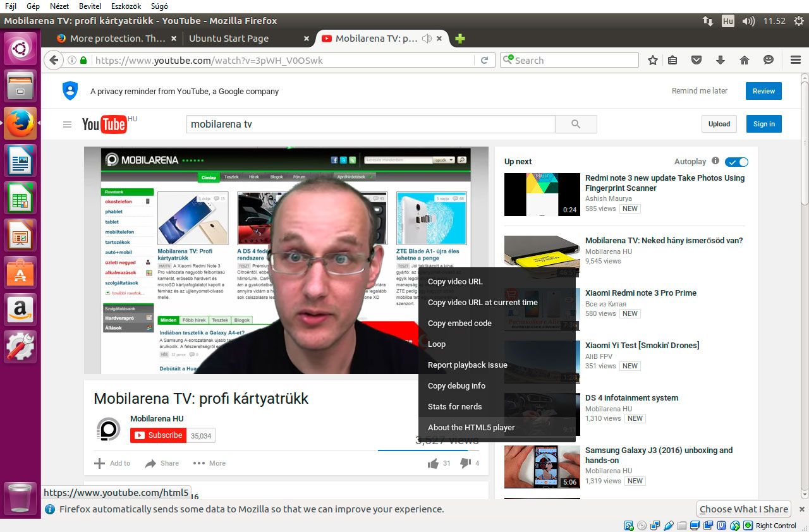Click Review privacy button
This screenshot has height=532, width=809.
763,91
